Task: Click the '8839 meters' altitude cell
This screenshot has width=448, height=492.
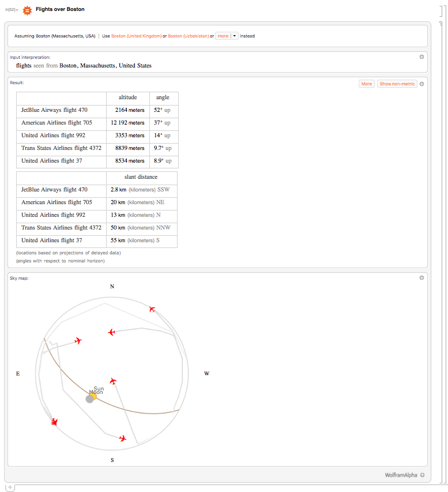Action: coord(130,148)
